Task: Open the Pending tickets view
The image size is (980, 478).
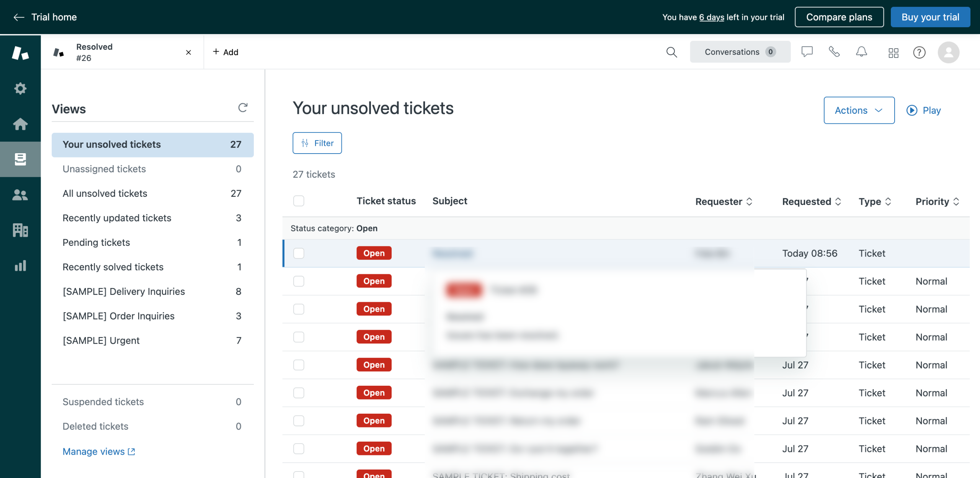Action: click(x=96, y=242)
